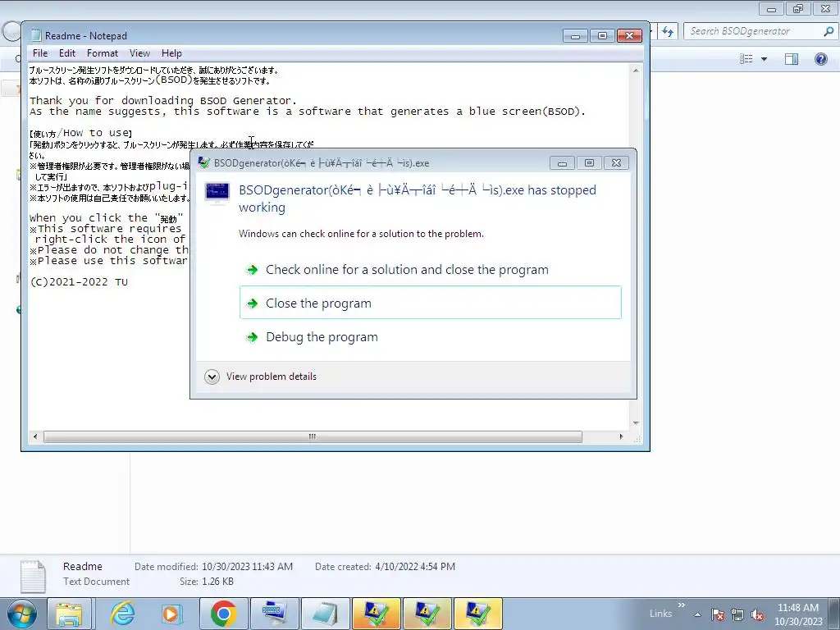The width and height of the screenshot is (840, 630).
Task: Click Notepad vertical scrollbar up arrow
Action: (636, 71)
